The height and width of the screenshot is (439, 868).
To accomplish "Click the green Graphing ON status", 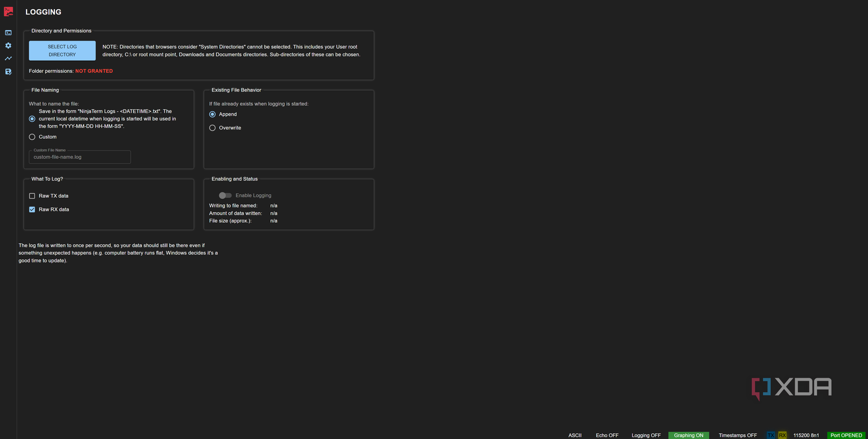I will [689, 435].
